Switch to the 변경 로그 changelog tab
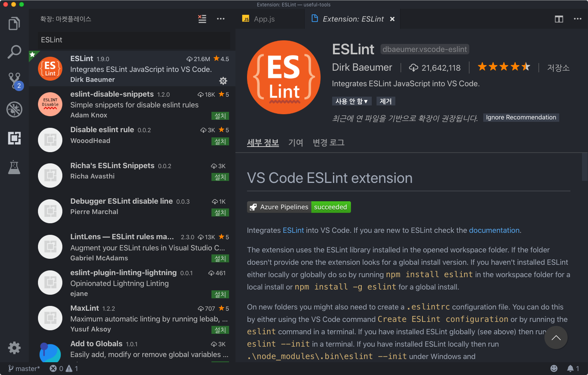This screenshot has height=375, width=588. pos(329,143)
